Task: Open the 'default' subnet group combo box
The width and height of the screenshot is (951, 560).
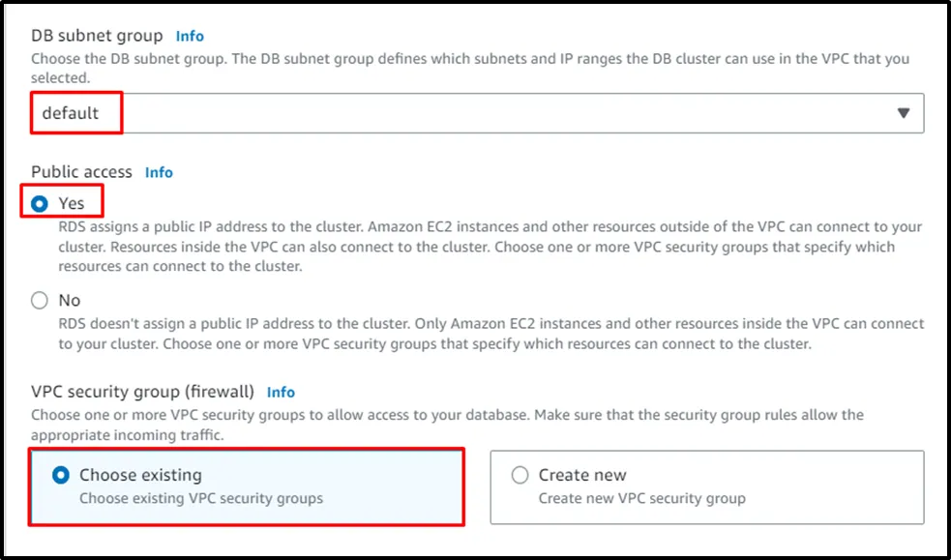Action: [476, 113]
